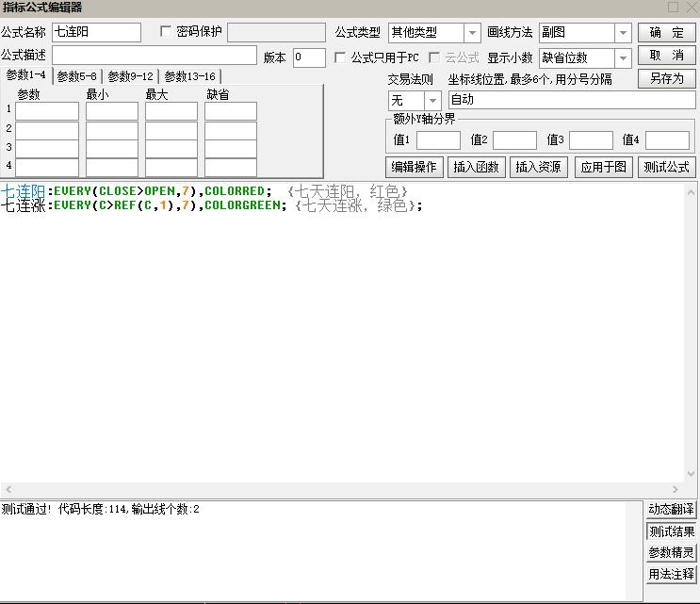Maximize the 指标公式编辑器 window
Image resolution: width=700 pixels, height=604 pixels.
(x=673, y=8)
